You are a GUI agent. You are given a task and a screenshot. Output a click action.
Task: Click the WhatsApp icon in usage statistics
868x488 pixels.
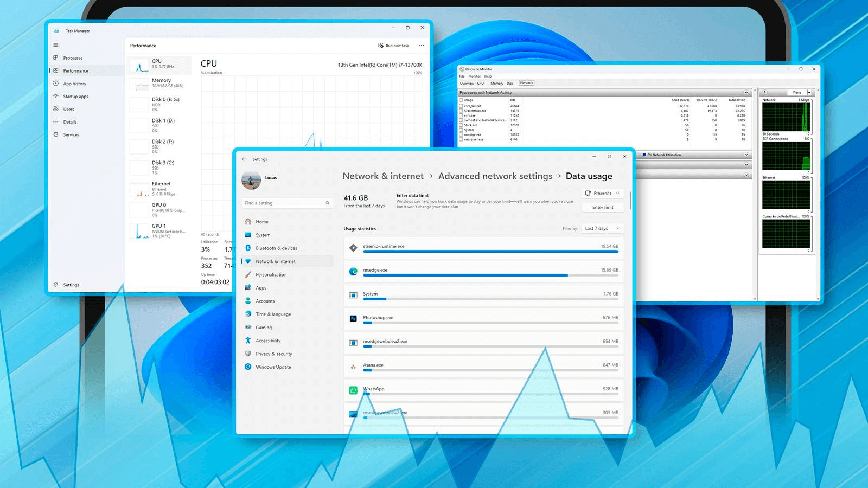click(353, 389)
